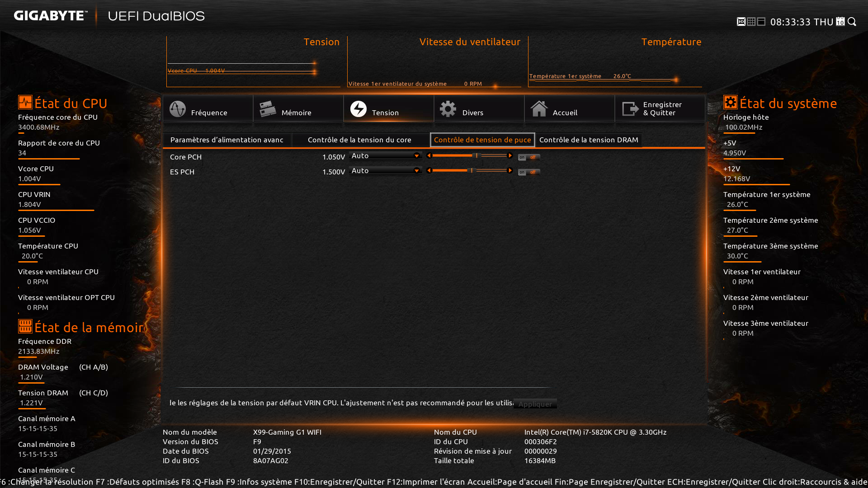The image size is (868, 488).
Task: Click the État du CPU pulse icon
Action: pyautogui.click(x=25, y=102)
